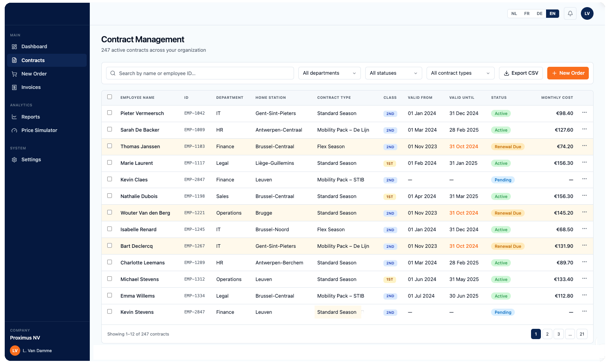Image resolution: width=607 pixels, height=364 pixels.
Task: Click the 1ST class badge for Michael Stevens
Action: [389, 279]
